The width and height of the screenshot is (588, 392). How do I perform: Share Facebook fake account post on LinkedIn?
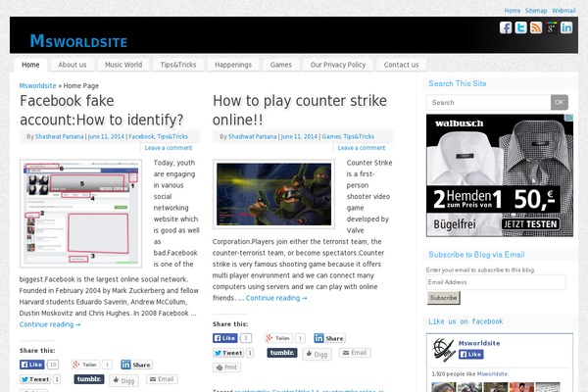(136, 365)
